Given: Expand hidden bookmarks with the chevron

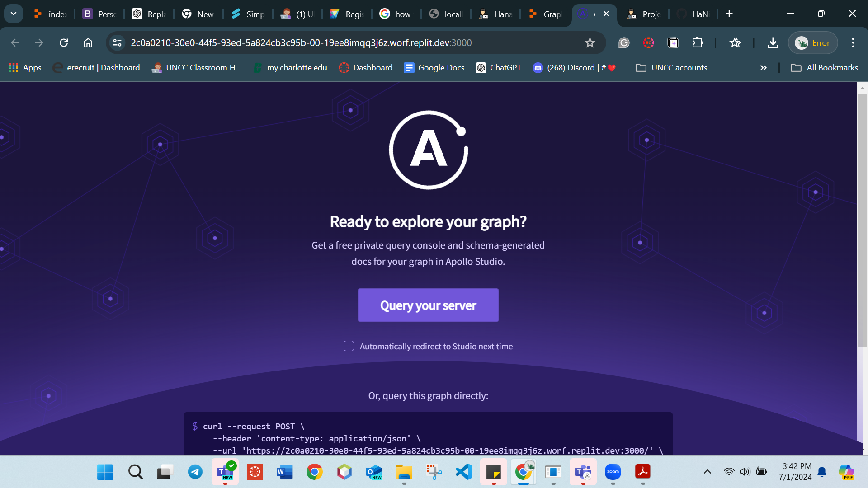Looking at the screenshot, I should pyautogui.click(x=763, y=68).
